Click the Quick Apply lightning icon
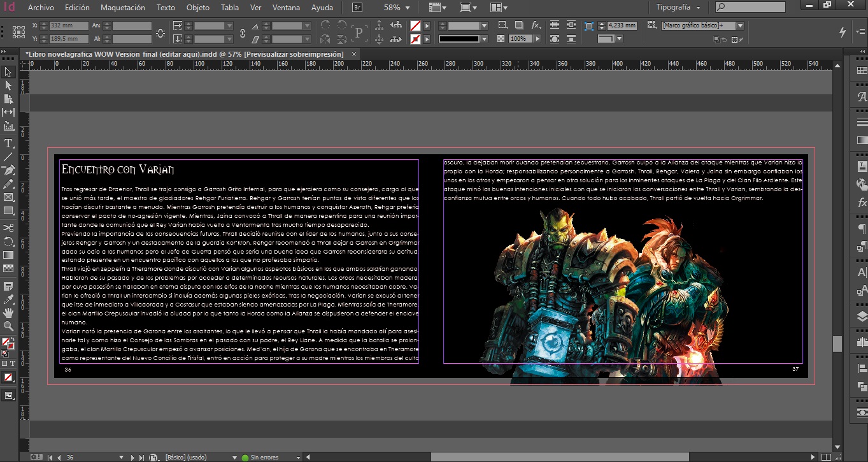Screen dimensions: 868x462 pyautogui.click(x=843, y=32)
